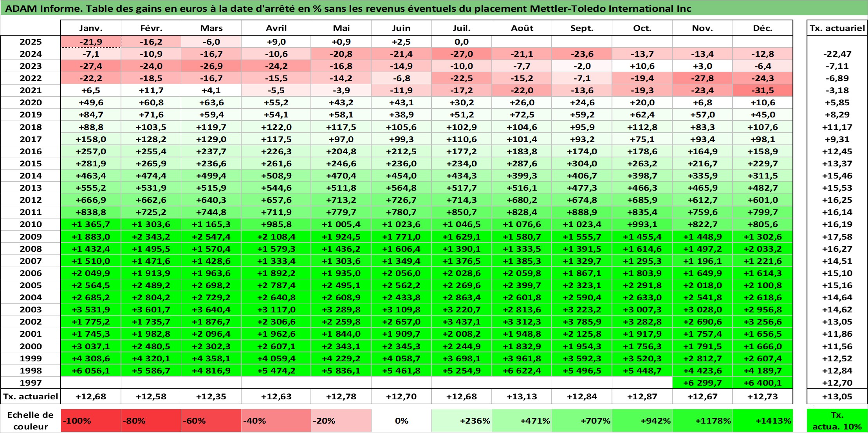The height and width of the screenshot is (433, 868).
Task: Select the +13,13 August actuarial rate cell
Action: click(x=522, y=396)
